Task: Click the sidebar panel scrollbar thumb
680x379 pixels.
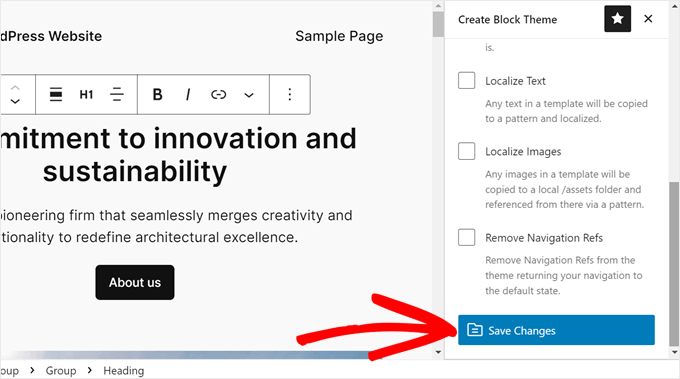Action: [674, 263]
